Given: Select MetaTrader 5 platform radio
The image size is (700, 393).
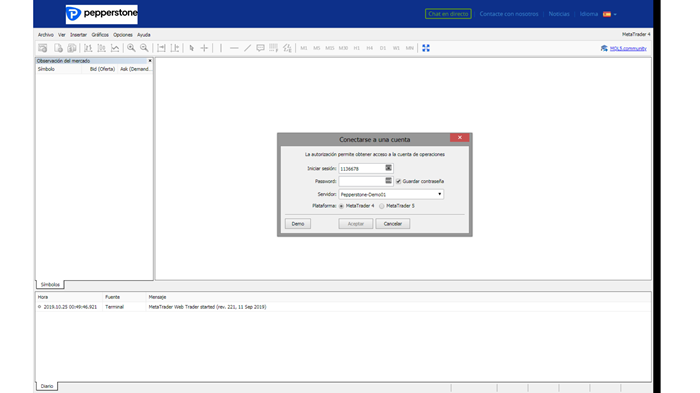Looking at the screenshot, I should pyautogui.click(x=382, y=206).
